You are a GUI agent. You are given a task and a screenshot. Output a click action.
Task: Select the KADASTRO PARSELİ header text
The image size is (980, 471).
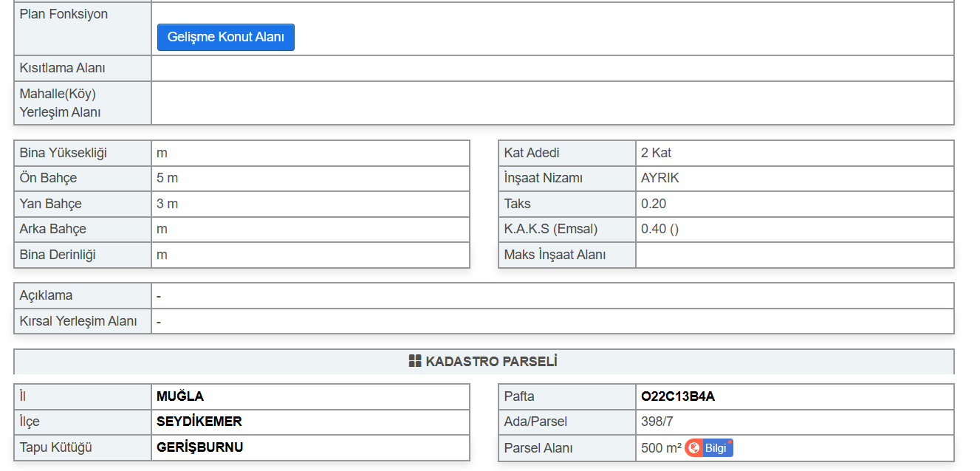491,362
